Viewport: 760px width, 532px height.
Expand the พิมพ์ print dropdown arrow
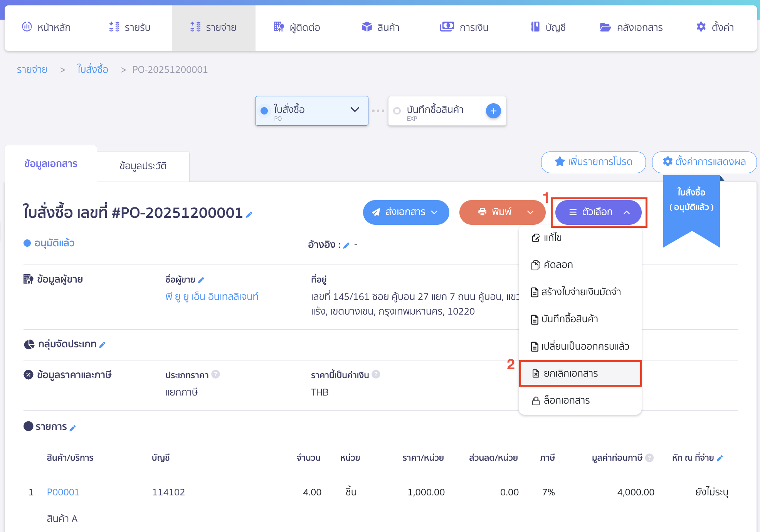click(x=530, y=212)
